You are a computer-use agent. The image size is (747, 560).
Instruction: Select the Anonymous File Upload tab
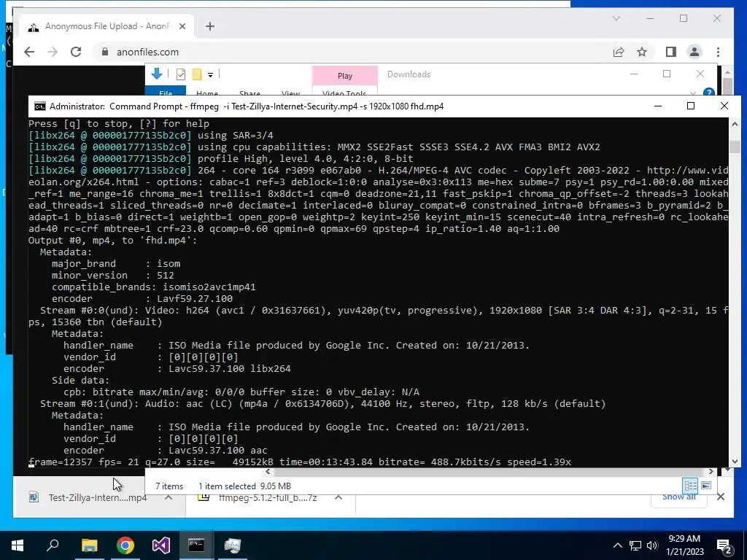[107, 26]
